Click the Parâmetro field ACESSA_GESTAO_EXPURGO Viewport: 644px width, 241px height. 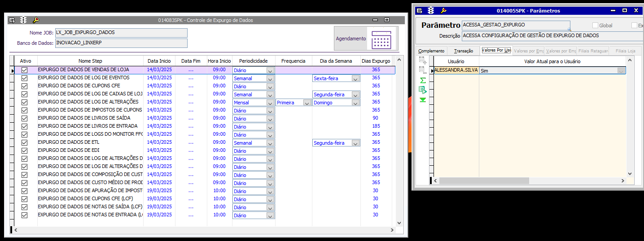pyautogui.click(x=516, y=25)
